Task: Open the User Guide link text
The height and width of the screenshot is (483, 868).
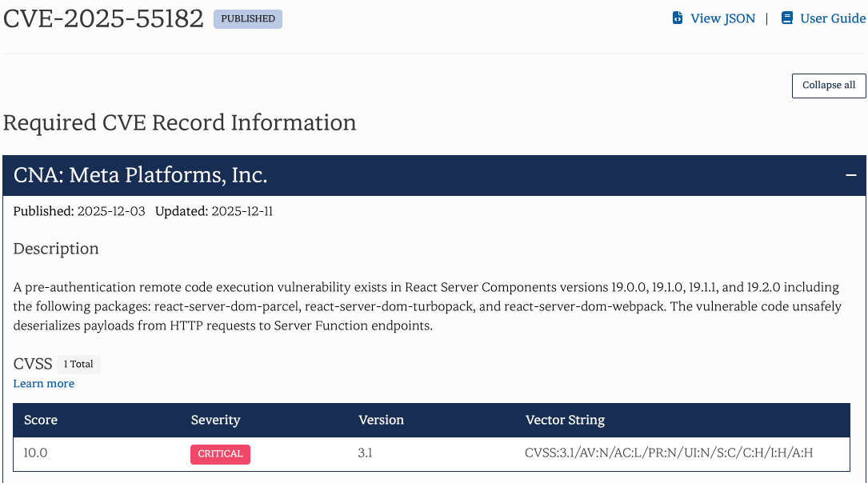Action: pos(833,18)
